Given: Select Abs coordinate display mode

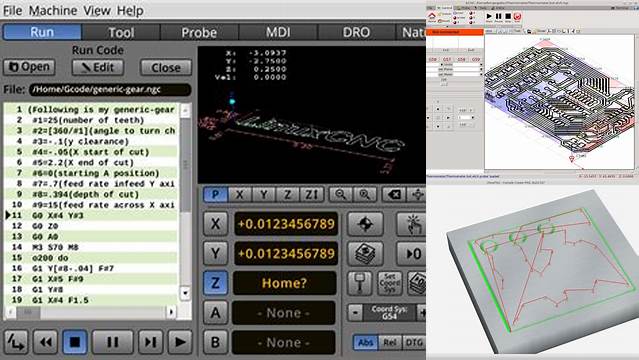Looking at the screenshot, I should pyautogui.click(x=365, y=342).
